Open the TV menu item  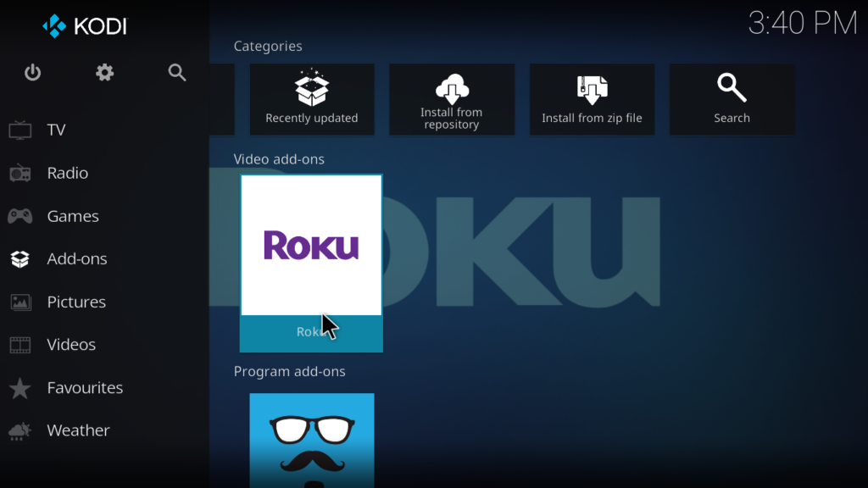56,130
